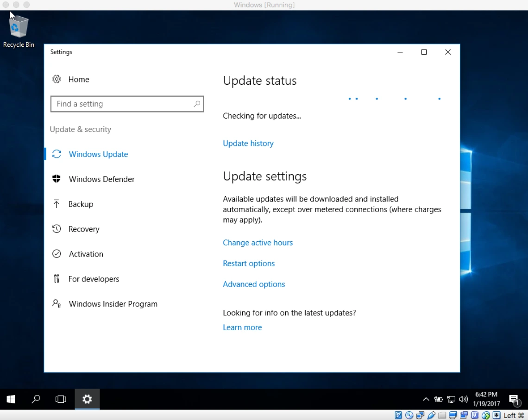The image size is (528, 420).
Task: Open Task View on the taskbar
Action: 61,399
